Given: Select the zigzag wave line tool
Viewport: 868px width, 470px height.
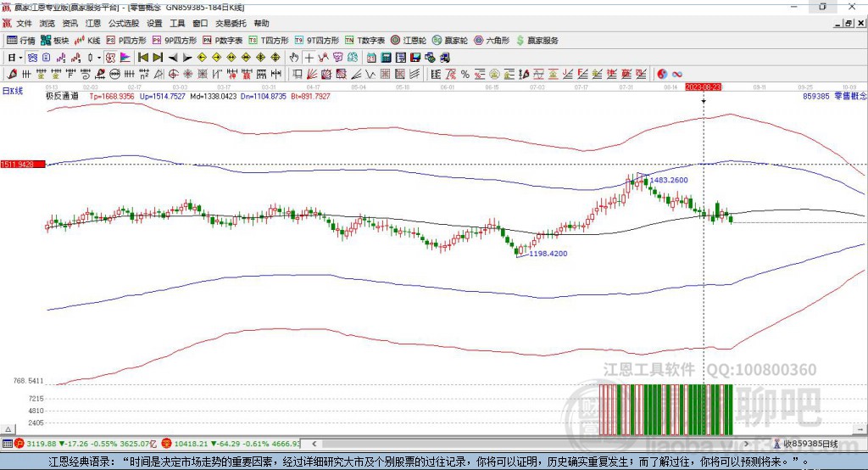Looking at the screenshot, I should point(370,75).
